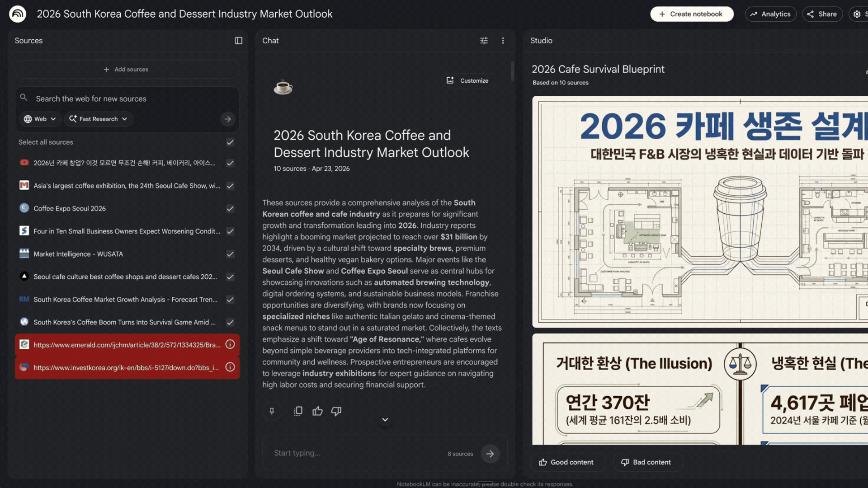Open the Market Intelligence - WUSATA source
Viewport: 868px width, 488px height.
78,254
